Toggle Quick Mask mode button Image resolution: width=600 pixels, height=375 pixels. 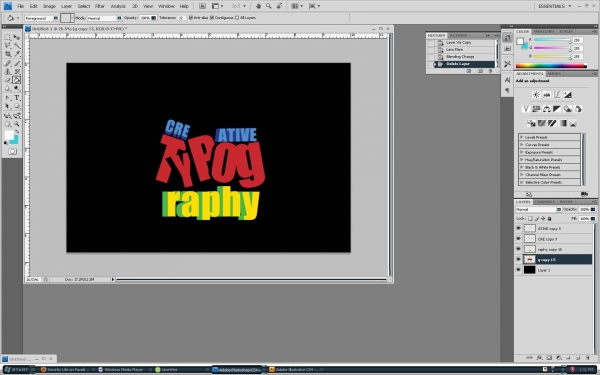tap(12, 152)
